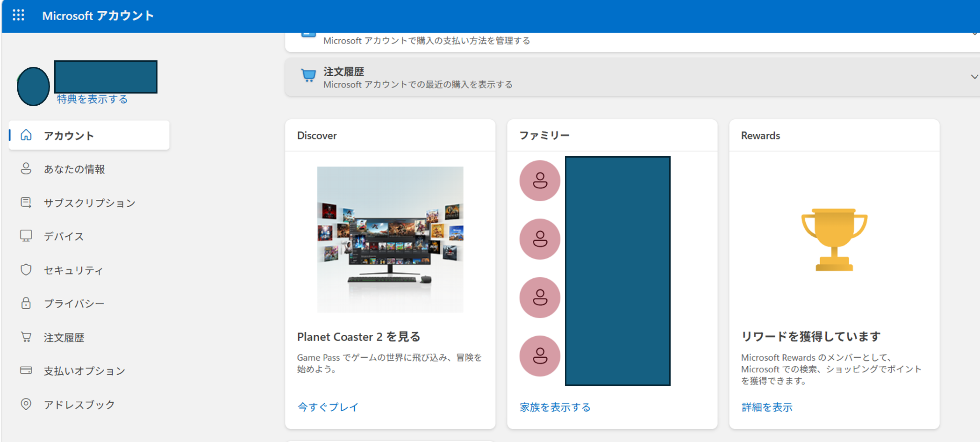Click the second family member avatar

click(540, 239)
